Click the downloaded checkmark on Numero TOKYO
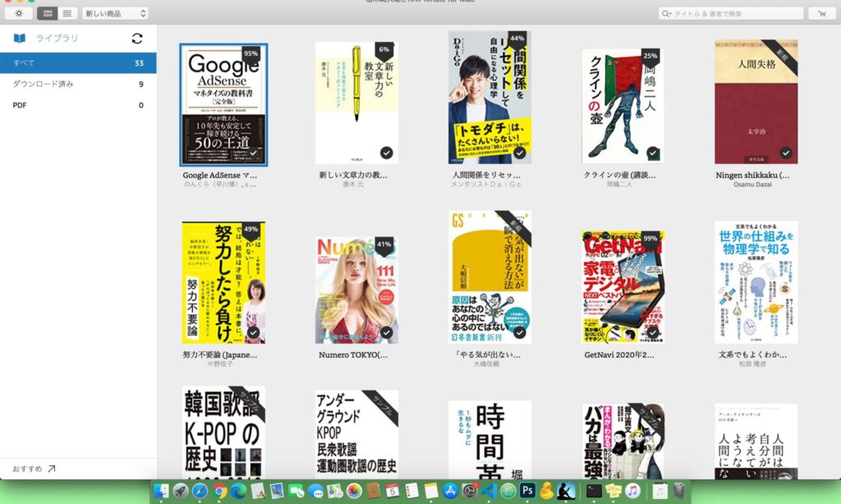Image resolution: width=841 pixels, height=504 pixels. point(386,332)
